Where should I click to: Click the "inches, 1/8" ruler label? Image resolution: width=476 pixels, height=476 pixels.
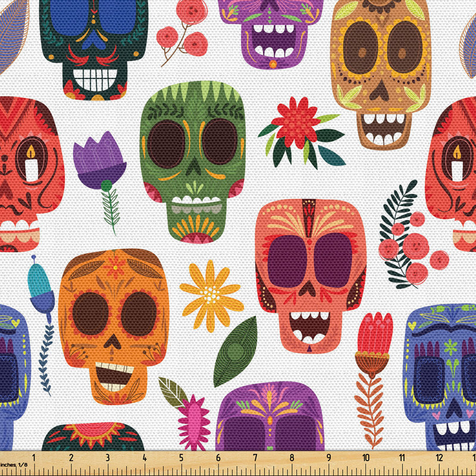(14, 465)
